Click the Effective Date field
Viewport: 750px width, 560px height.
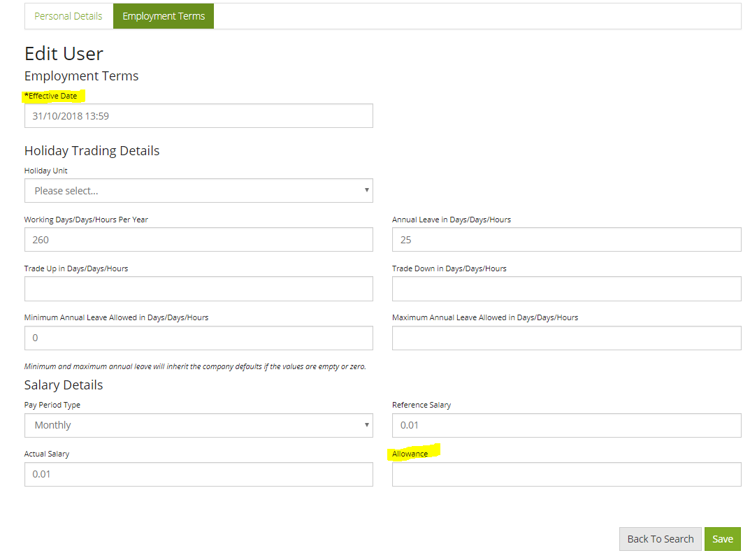(199, 115)
